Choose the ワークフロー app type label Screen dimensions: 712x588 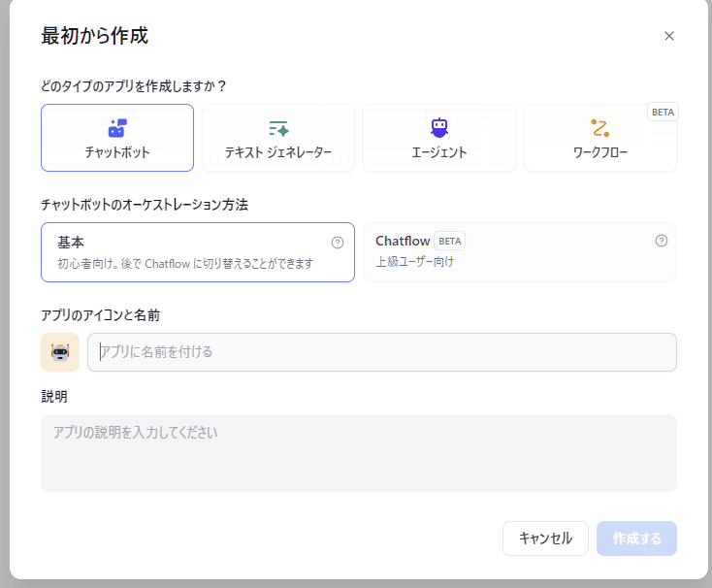(599, 152)
